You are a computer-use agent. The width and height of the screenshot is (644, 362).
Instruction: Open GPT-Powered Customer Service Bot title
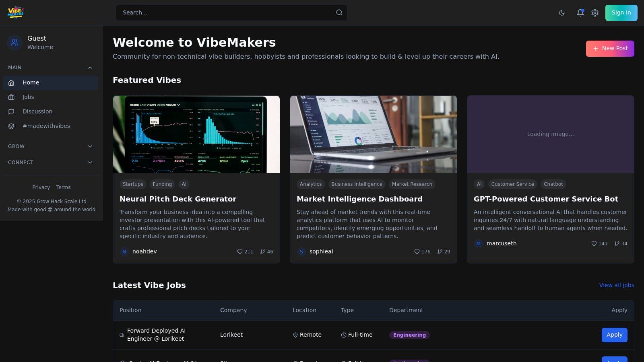(546, 199)
